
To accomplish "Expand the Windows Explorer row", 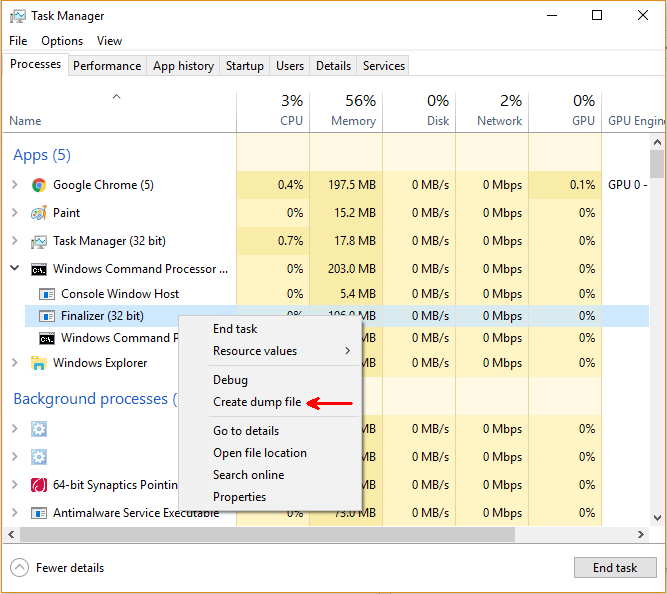I will coord(14,363).
